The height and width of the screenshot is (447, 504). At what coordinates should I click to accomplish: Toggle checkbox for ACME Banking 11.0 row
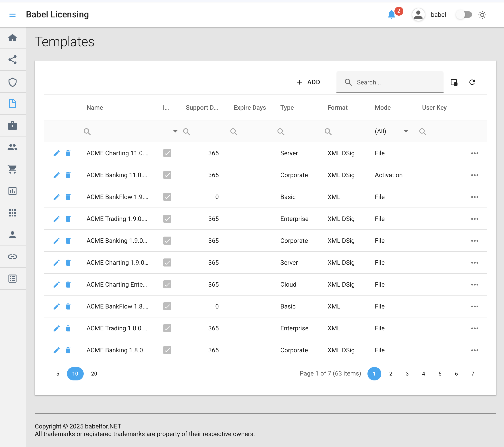click(167, 175)
